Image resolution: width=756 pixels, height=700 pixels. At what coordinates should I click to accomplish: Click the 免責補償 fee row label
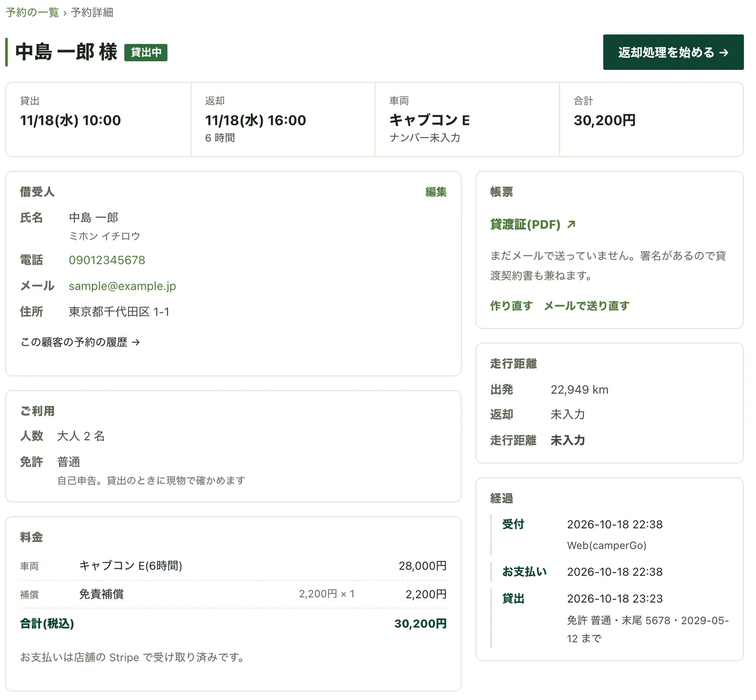click(x=101, y=594)
